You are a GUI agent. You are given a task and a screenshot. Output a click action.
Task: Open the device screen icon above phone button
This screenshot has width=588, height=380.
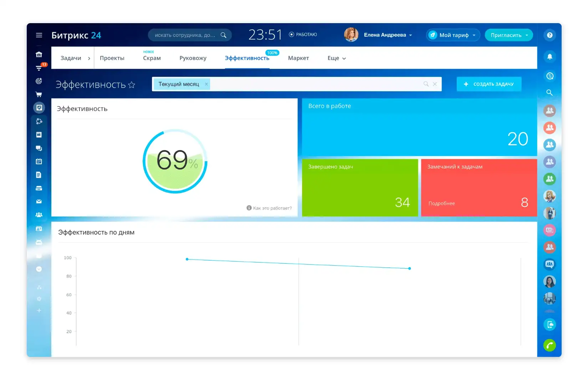[549, 324]
